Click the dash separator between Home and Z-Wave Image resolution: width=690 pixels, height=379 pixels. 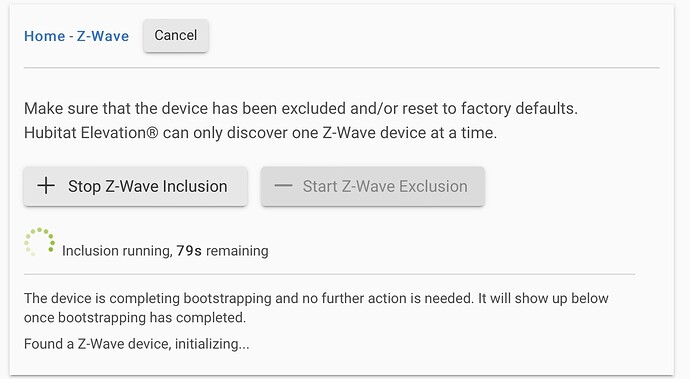pyautogui.click(x=71, y=36)
